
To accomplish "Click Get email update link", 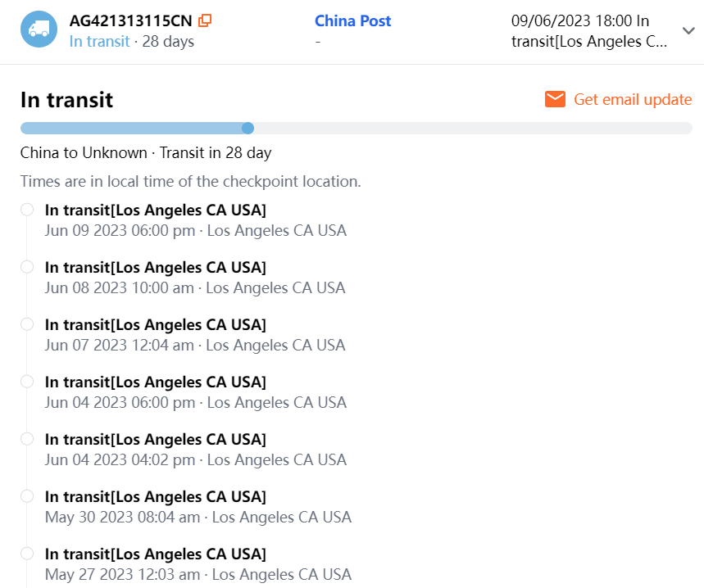I will point(632,99).
